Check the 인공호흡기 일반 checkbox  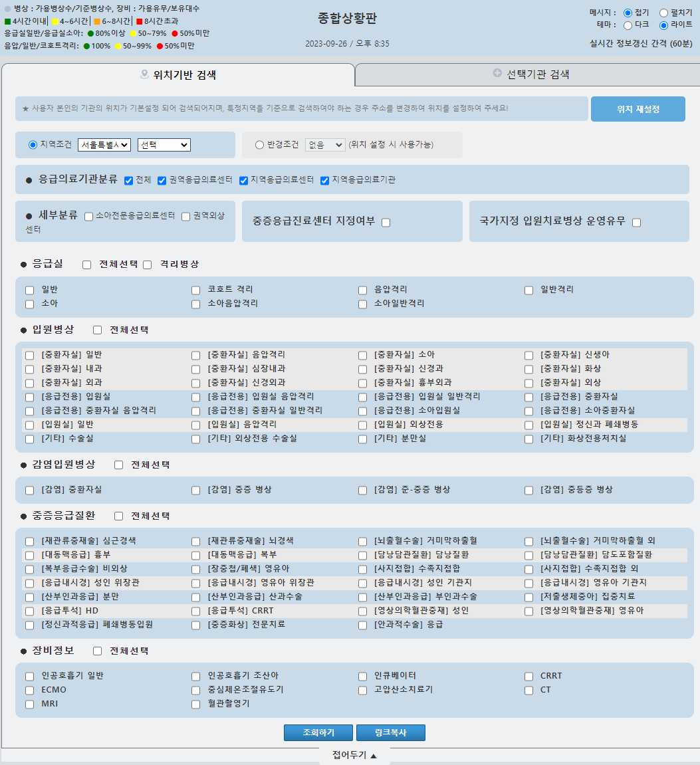[30, 677]
